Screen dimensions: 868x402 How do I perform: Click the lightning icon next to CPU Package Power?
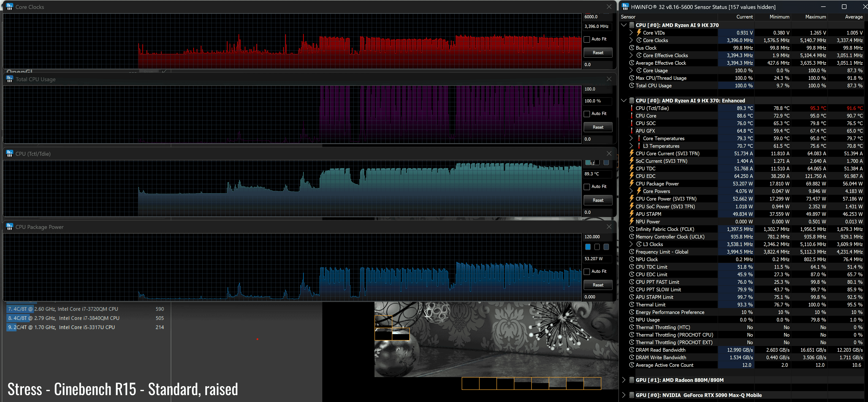pyautogui.click(x=632, y=183)
